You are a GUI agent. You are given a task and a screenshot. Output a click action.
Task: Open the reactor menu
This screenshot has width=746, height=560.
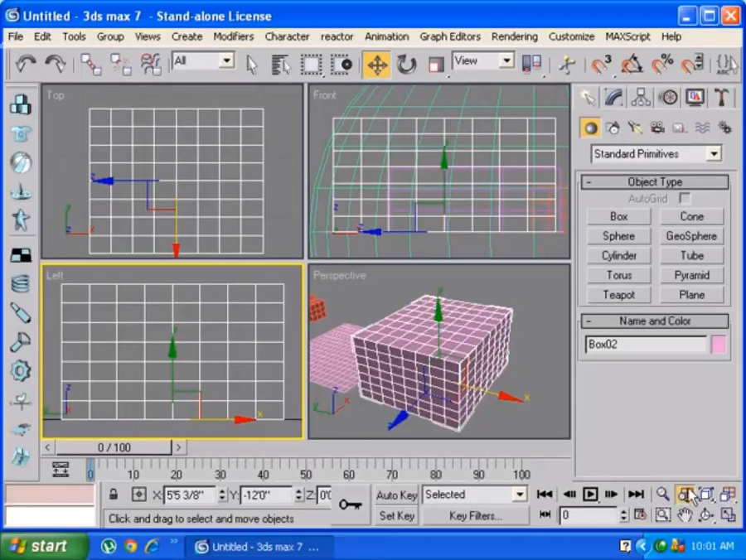click(x=337, y=36)
